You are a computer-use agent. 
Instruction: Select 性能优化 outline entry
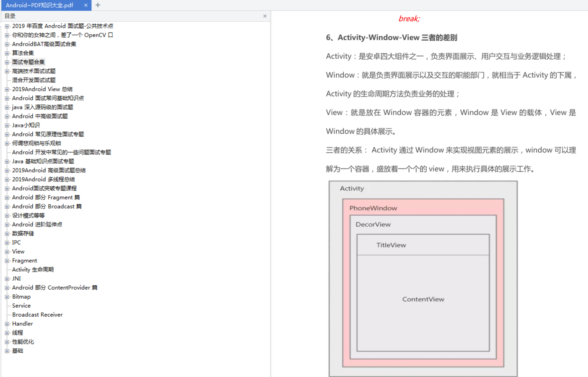[23, 341]
